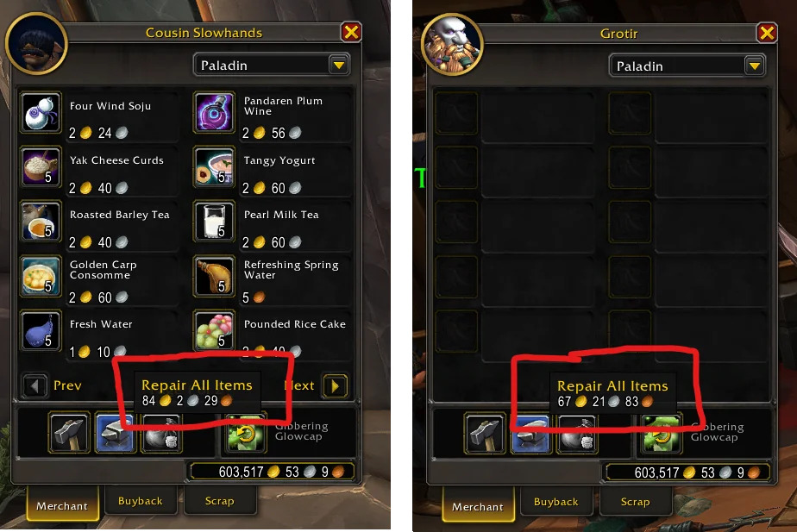
Task: Click Cousin Slowhands' repair one item hammer
Action: pyautogui.click(x=70, y=433)
